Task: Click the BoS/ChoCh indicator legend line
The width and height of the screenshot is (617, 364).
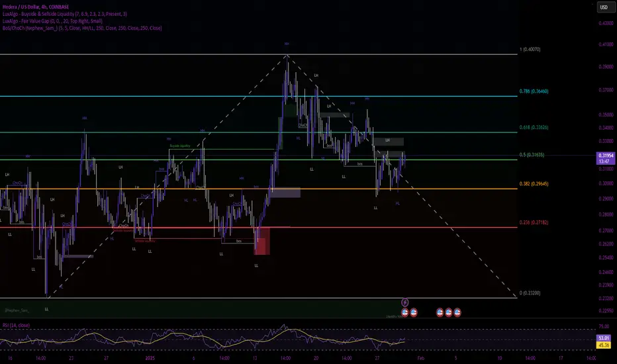Action: click(82, 28)
